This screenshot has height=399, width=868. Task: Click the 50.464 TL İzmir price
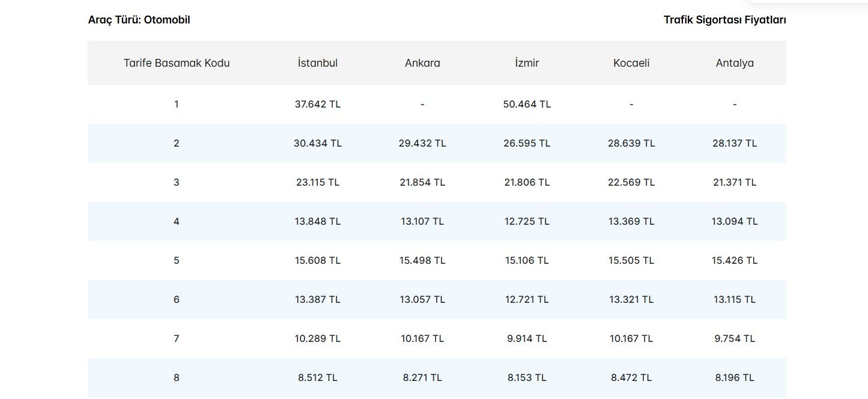click(527, 104)
